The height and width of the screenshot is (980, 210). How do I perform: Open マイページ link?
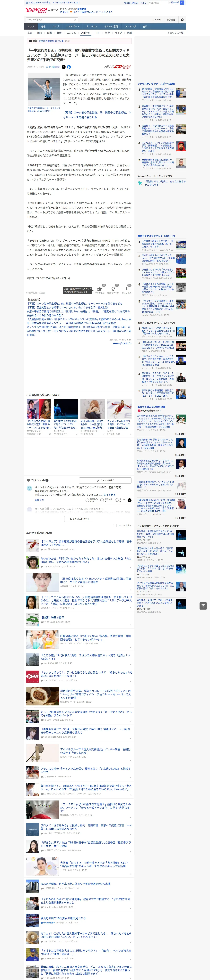click(x=157, y=20)
